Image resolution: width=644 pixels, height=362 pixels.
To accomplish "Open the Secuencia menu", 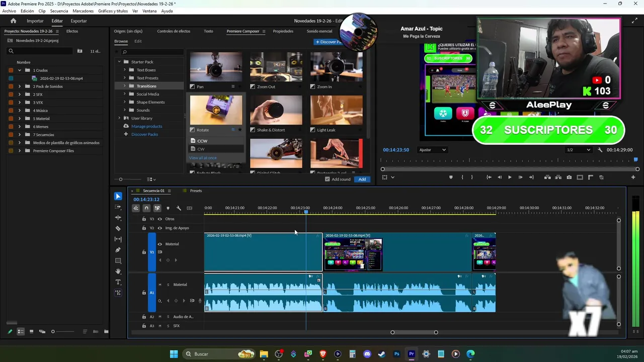I will [x=59, y=11].
